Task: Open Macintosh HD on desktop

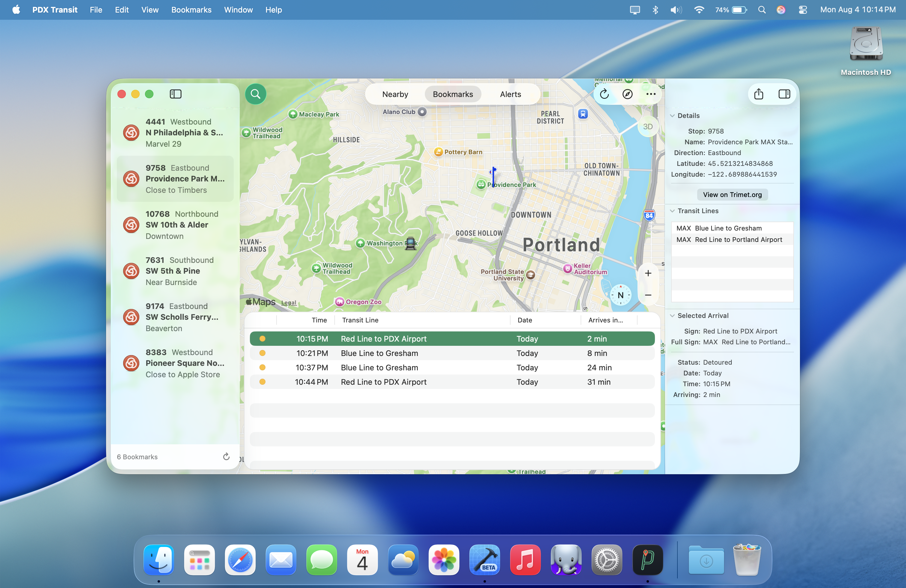Action: pyautogui.click(x=866, y=51)
